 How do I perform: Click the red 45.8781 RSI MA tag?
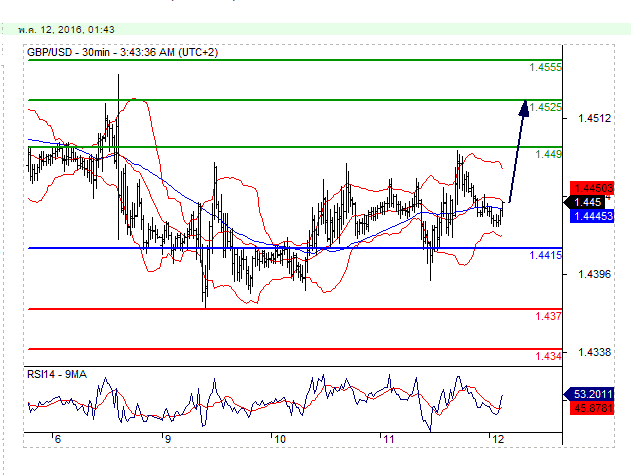592,408
